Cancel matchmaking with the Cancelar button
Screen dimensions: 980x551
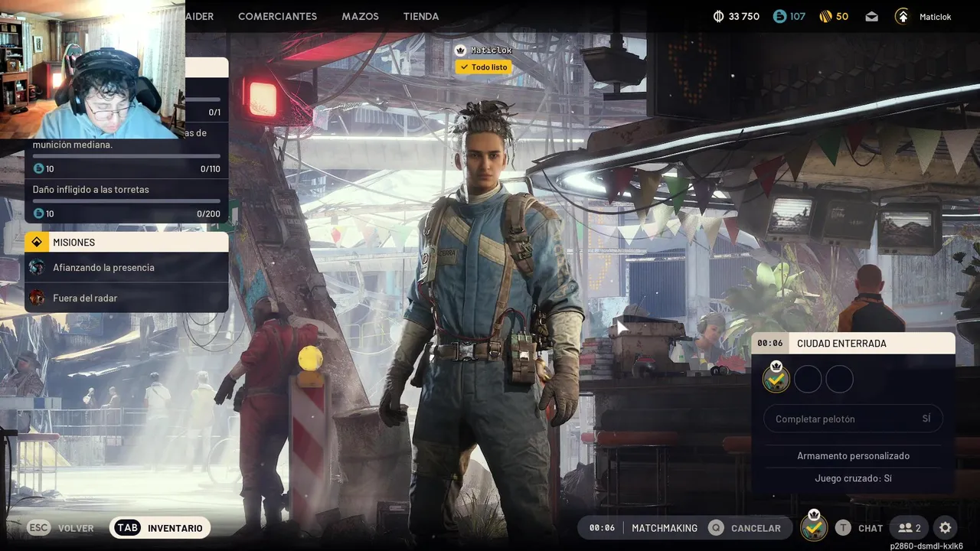point(745,527)
